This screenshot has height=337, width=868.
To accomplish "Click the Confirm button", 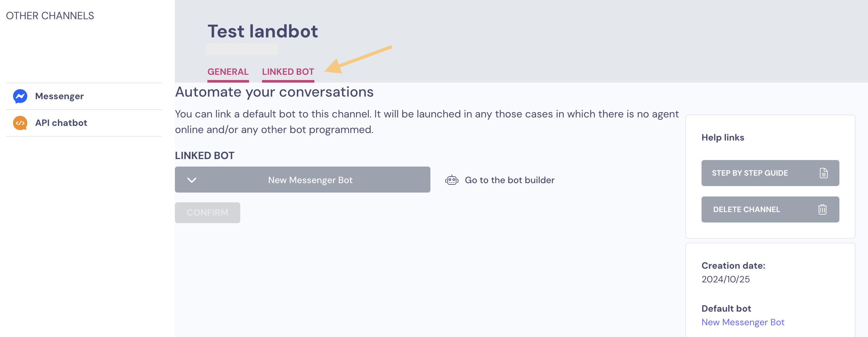I will point(207,213).
